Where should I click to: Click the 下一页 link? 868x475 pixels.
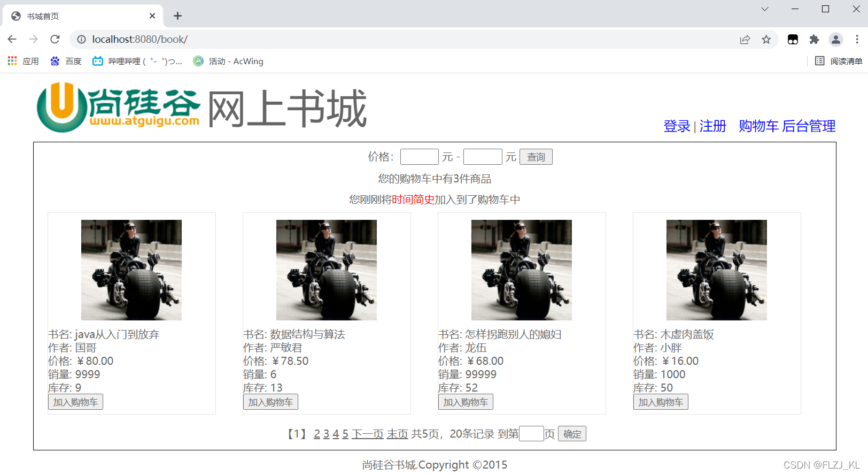368,434
